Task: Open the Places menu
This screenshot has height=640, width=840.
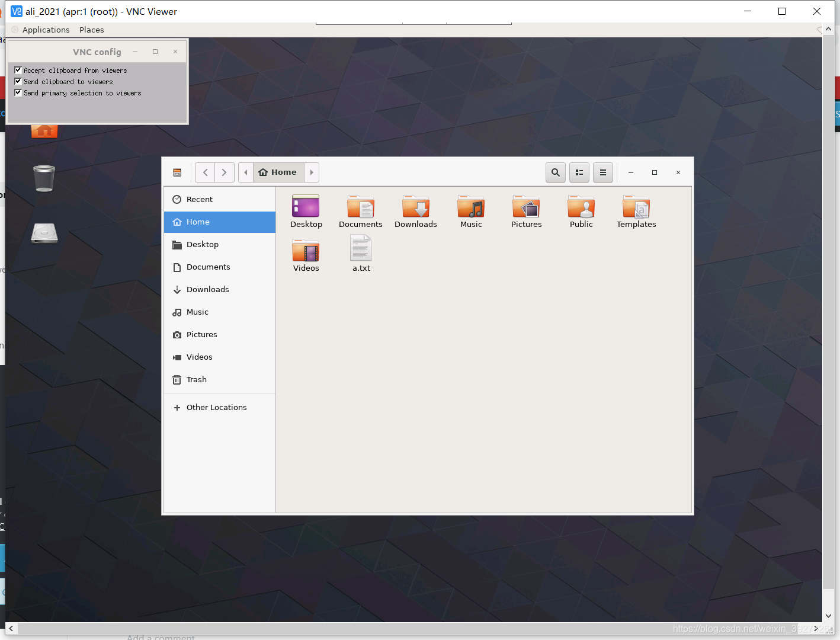Action: click(91, 30)
